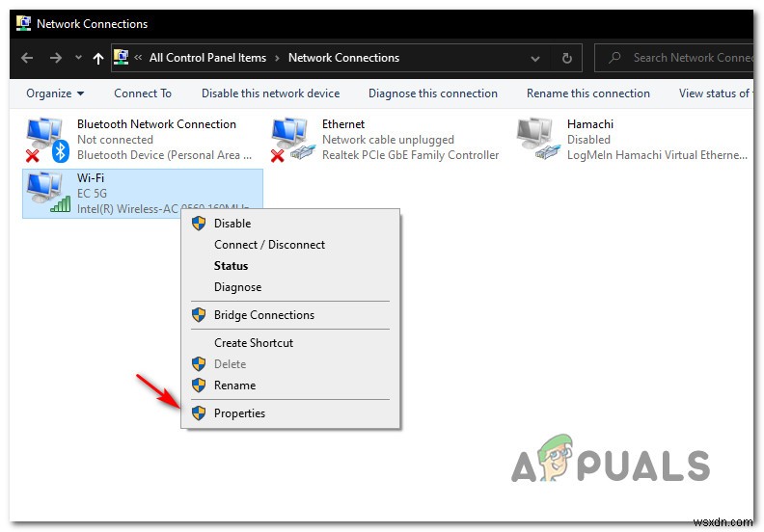
Task: Click the breadcrumb double-chevron before All Control Panel
Action: click(x=138, y=58)
